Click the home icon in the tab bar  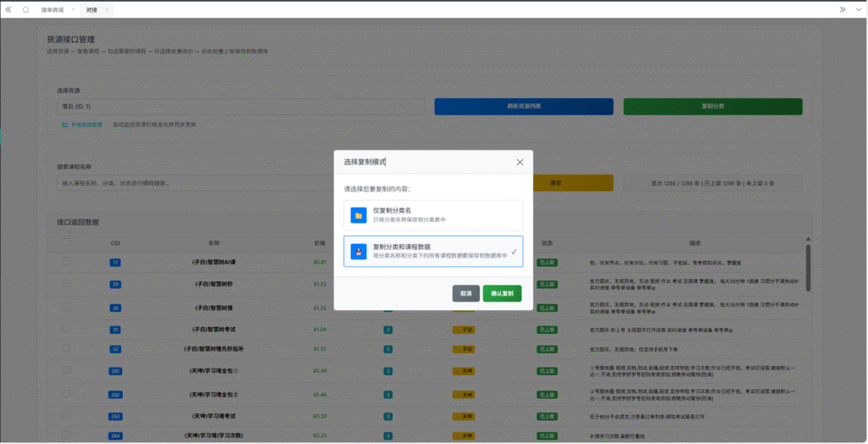click(x=25, y=9)
